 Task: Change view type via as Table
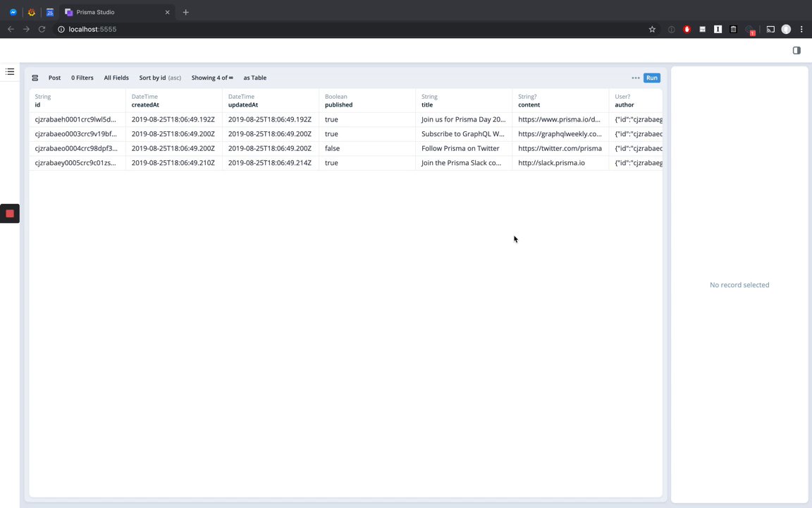click(254, 78)
